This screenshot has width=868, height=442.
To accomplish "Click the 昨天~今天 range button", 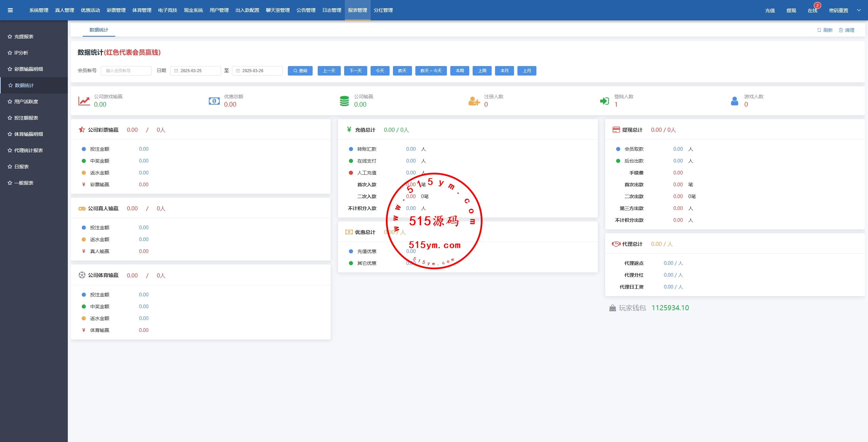I will (x=431, y=71).
